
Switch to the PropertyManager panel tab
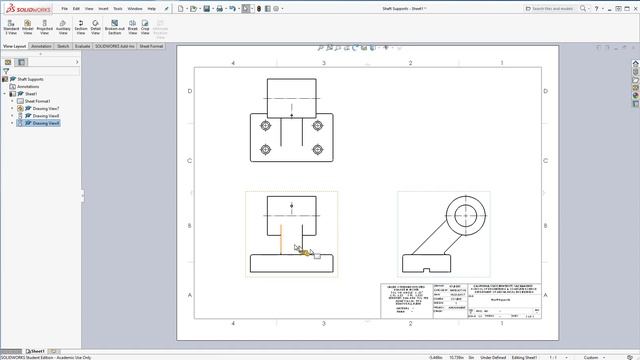pyautogui.click(x=21, y=62)
